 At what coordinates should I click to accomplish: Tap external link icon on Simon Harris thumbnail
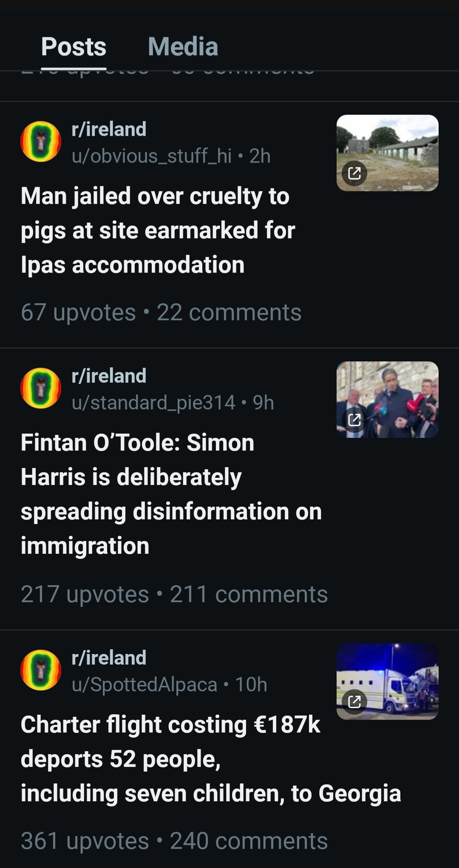(354, 420)
